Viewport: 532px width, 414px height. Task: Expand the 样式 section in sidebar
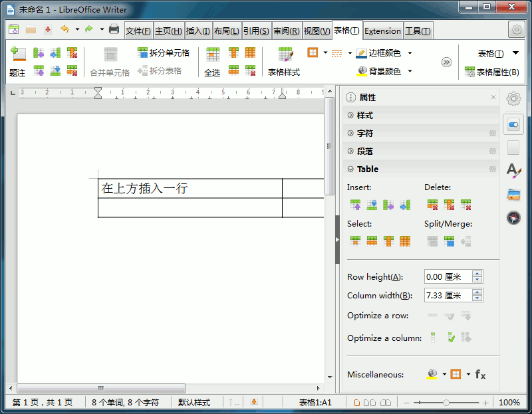365,116
